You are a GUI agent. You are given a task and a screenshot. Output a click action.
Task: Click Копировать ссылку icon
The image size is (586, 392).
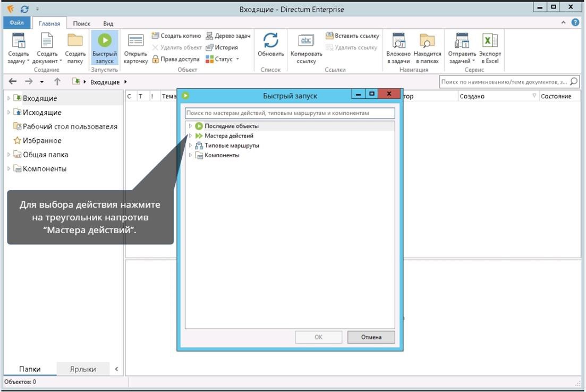point(306,41)
